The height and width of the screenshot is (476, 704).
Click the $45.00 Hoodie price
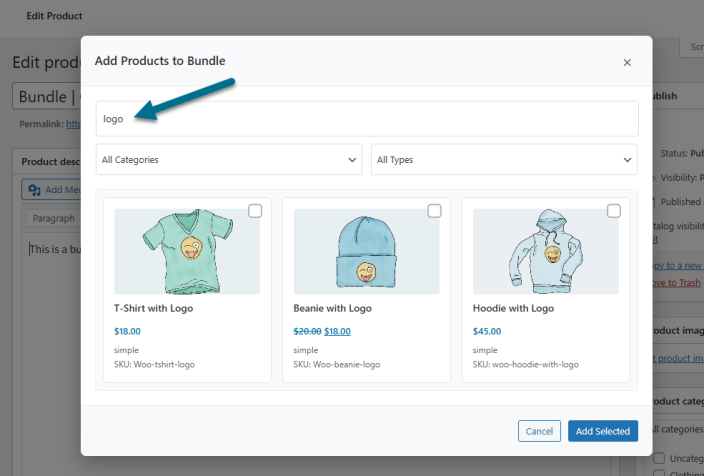(487, 331)
